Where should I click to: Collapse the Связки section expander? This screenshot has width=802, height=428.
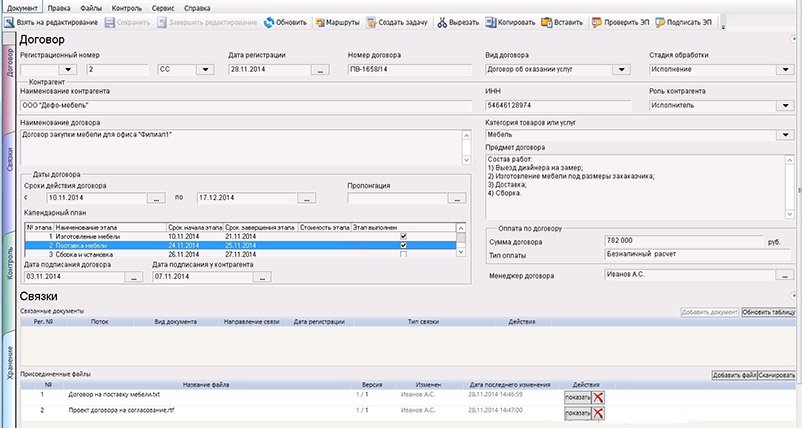pos(794,296)
